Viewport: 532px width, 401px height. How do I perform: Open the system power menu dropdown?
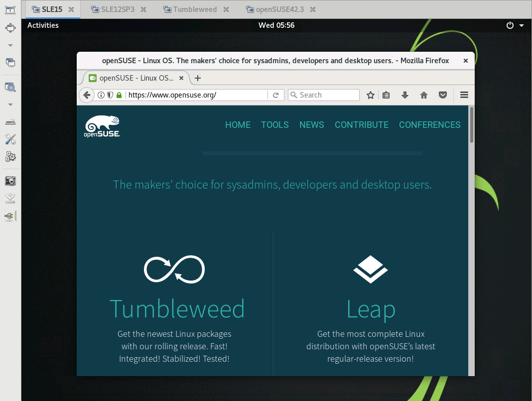(x=515, y=25)
